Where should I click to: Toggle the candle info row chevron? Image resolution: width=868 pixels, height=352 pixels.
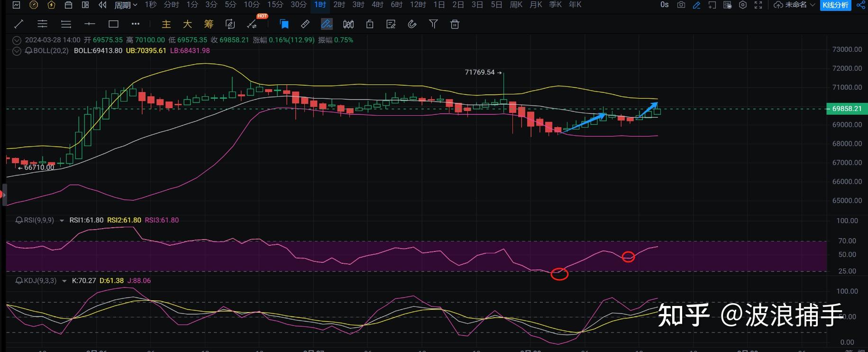pyautogui.click(x=17, y=40)
